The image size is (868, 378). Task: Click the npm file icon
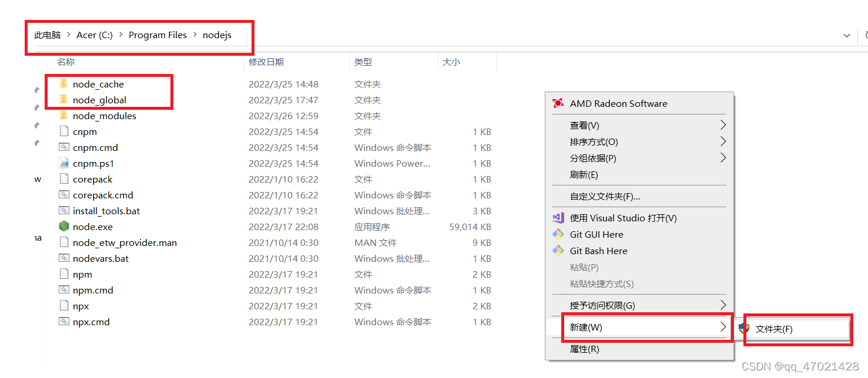pos(63,274)
